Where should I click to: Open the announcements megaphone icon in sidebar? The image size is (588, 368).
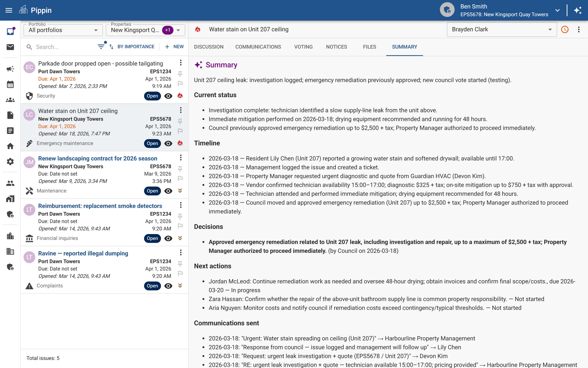[10, 69]
